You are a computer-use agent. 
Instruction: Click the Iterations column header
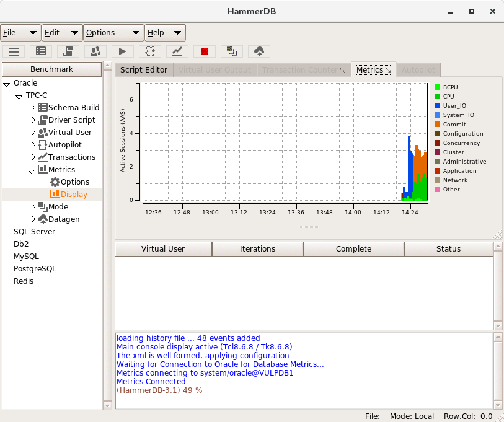tap(257, 249)
